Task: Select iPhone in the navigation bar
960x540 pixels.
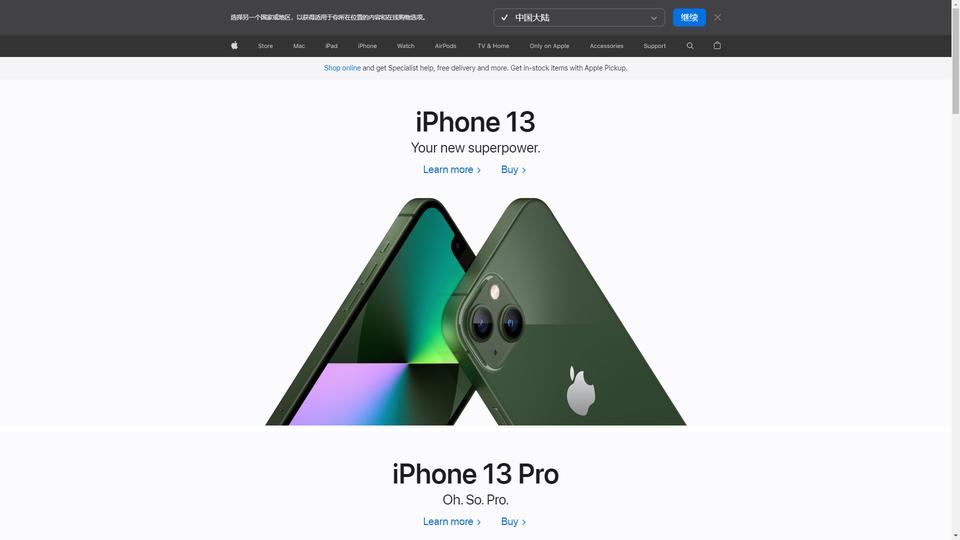Action: 367,46
